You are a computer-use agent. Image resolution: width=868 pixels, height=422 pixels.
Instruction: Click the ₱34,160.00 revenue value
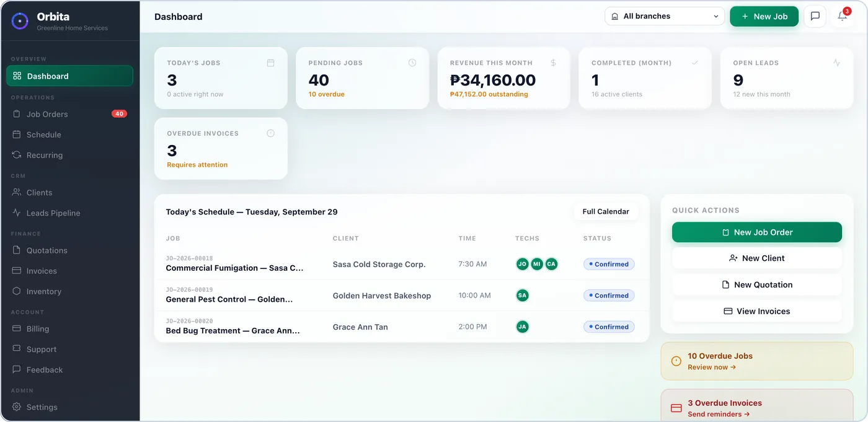coord(493,80)
